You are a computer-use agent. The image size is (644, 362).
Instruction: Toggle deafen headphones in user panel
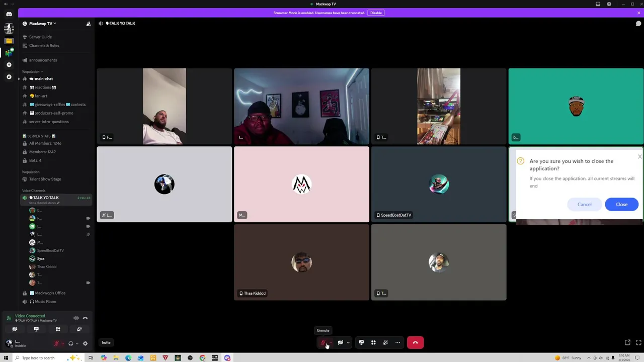pos(70,343)
